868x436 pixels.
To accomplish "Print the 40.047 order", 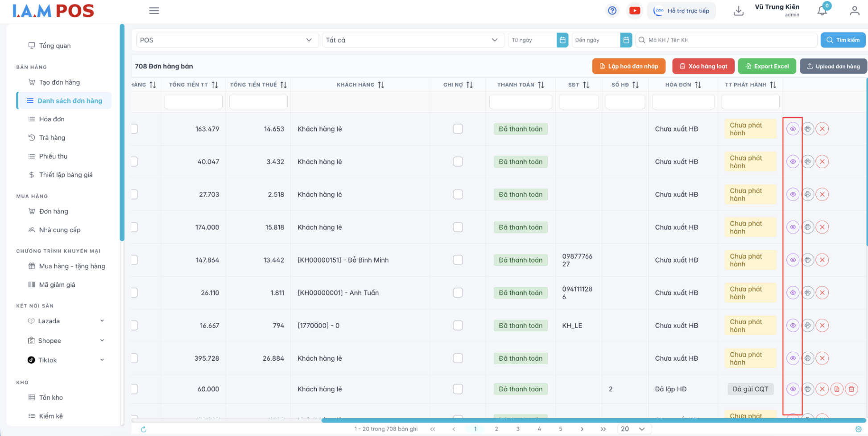I will [807, 162].
